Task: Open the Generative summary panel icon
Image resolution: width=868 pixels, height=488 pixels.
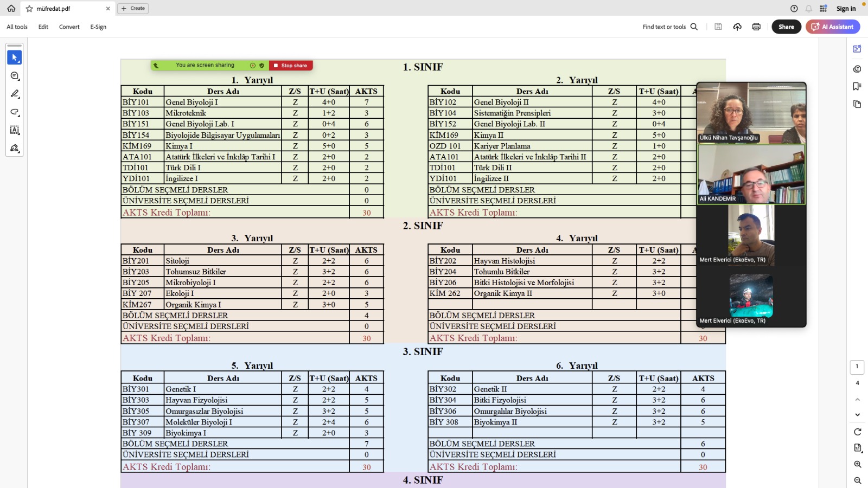Action: point(857,49)
